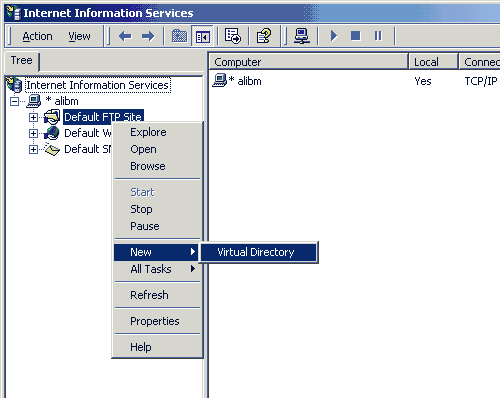
Task: Sort by the Local column header
Action: [433, 62]
